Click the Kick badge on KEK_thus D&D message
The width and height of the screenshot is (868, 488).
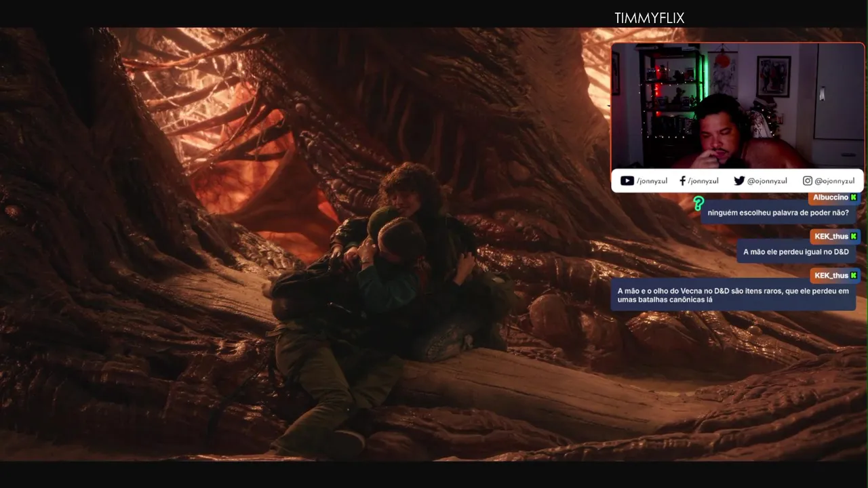point(854,237)
